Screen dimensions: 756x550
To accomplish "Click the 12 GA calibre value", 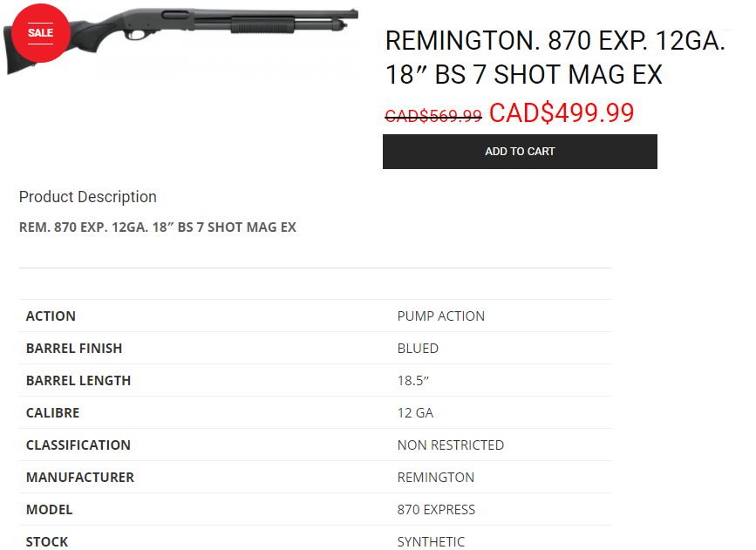I will pyautogui.click(x=415, y=413).
